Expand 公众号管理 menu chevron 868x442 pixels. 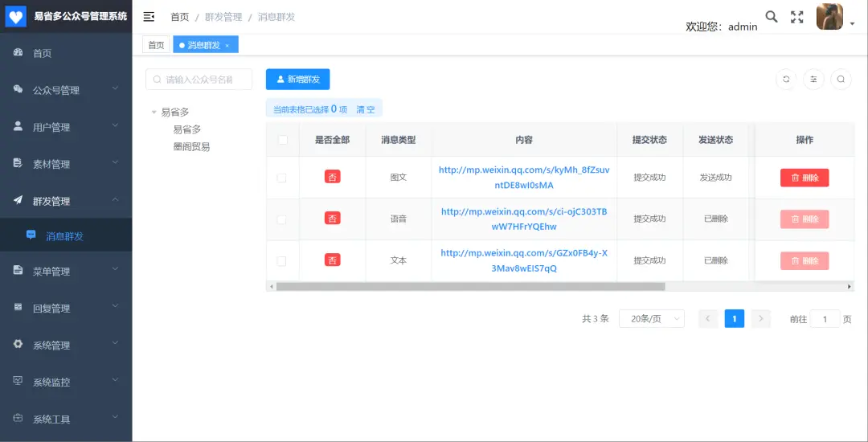coord(115,88)
